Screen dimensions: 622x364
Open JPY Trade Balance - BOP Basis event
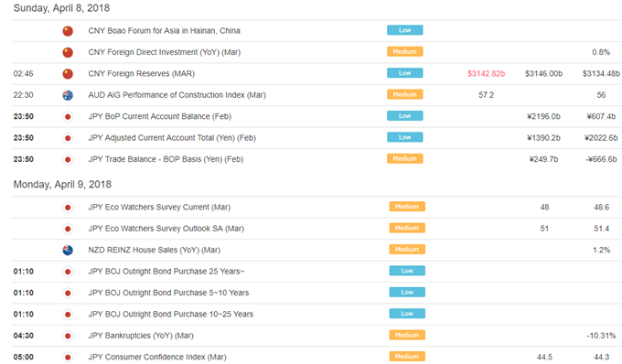click(166, 159)
